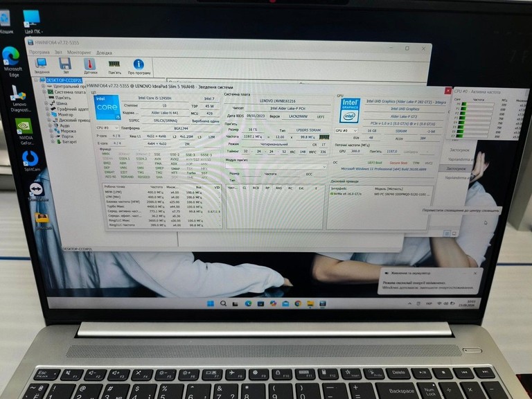
Task: Open the Про програму info icon
Action: click(139, 66)
